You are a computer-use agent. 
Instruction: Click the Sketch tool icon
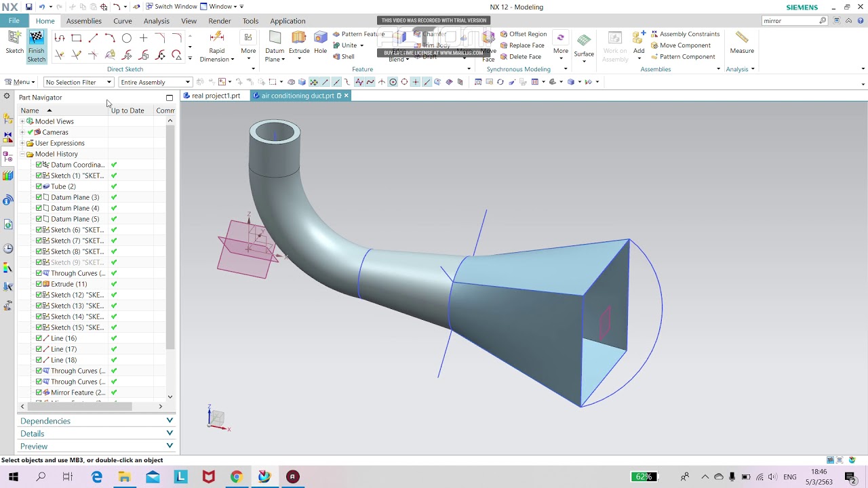(x=14, y=39)
